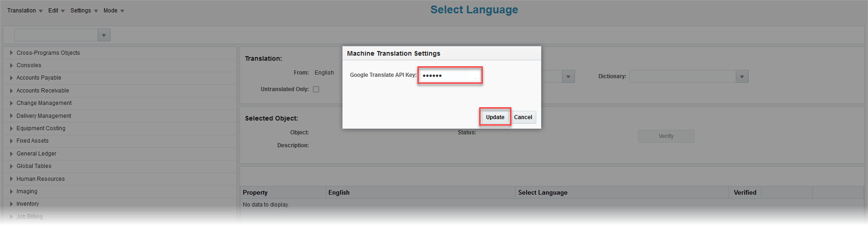The image size is (868, 225).
Task: Click the Verify button
Action: pos(666,136)
